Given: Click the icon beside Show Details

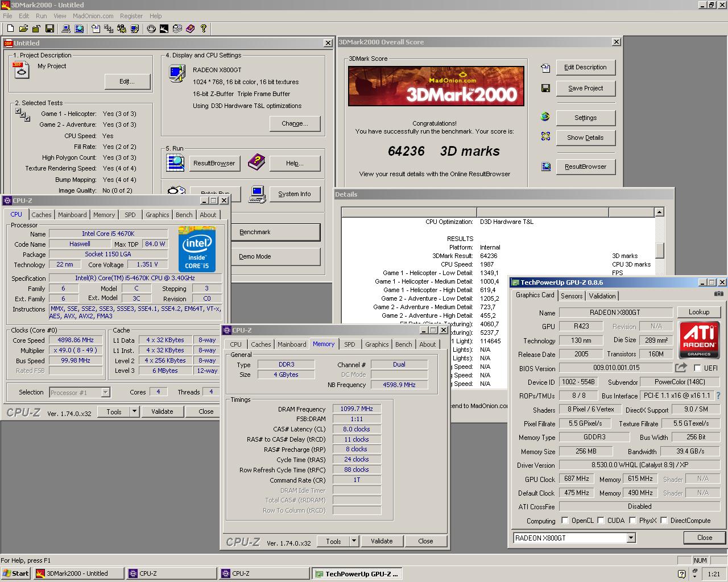Looking at the screenshot, I should coord(545,136).
